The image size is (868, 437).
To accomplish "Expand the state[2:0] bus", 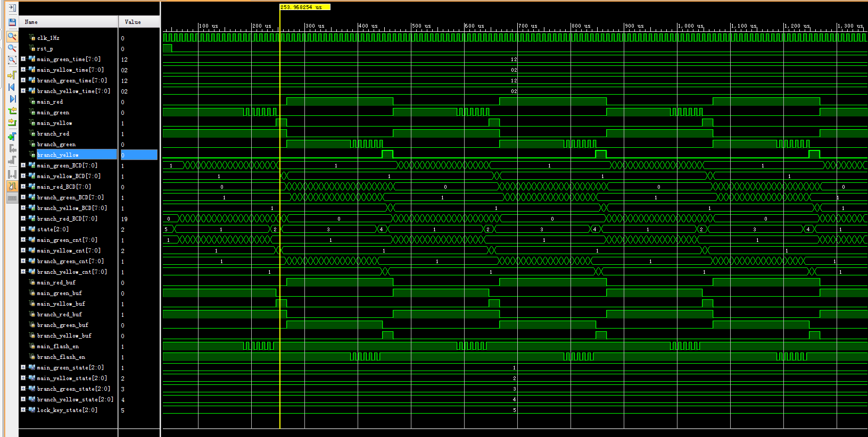I will 23,229.
